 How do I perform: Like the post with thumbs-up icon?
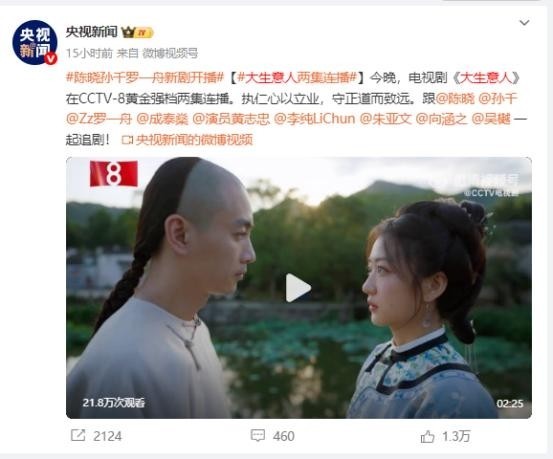427,436
